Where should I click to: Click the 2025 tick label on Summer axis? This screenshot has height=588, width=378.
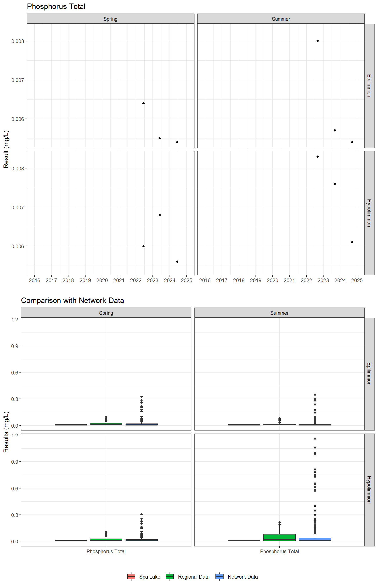[x=357, y=280]
